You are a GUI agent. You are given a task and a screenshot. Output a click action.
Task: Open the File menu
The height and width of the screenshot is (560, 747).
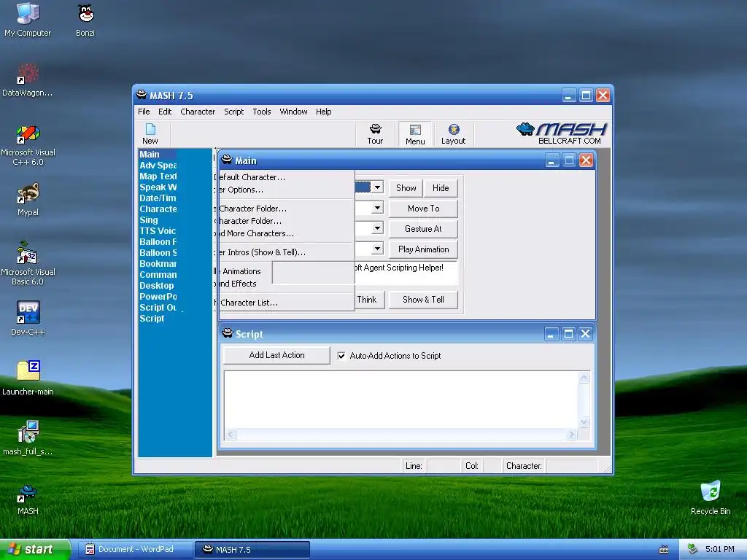tap(144, 112)
